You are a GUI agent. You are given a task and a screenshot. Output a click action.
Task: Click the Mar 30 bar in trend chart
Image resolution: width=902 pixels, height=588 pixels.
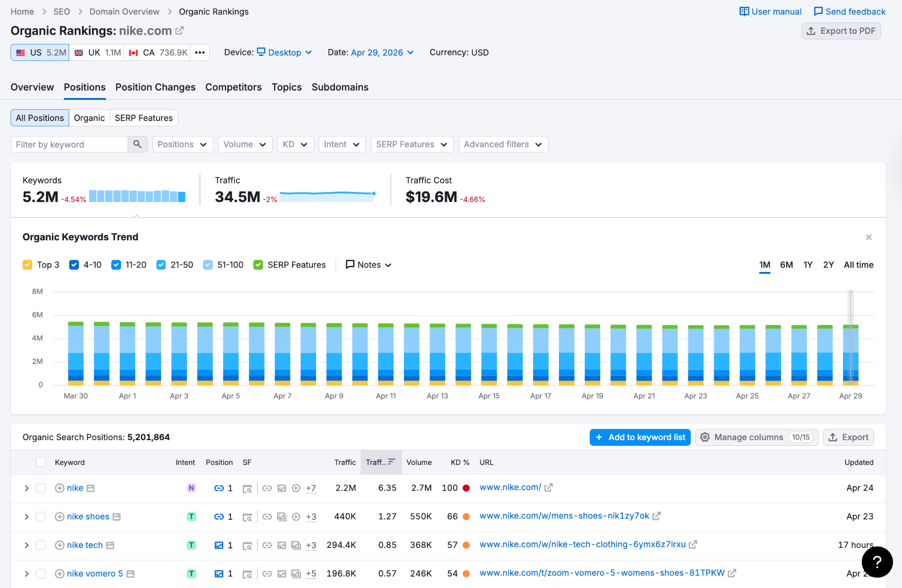pyautogui.click(x=76, y=353)
